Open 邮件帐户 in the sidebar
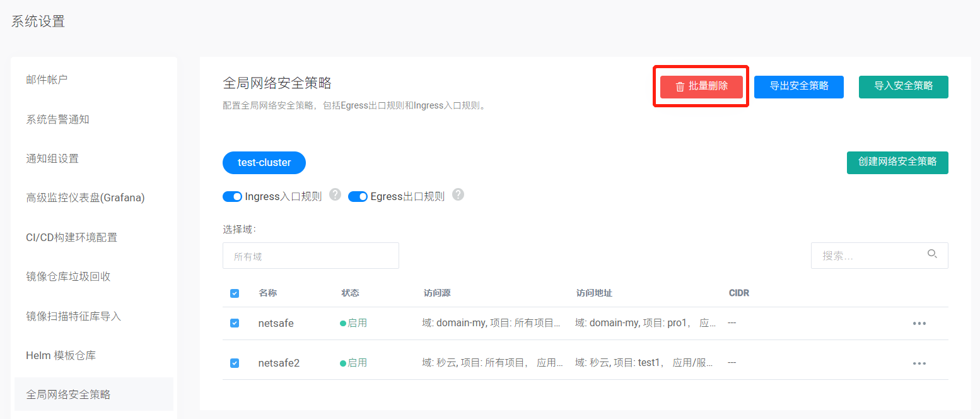 [47, 80]
